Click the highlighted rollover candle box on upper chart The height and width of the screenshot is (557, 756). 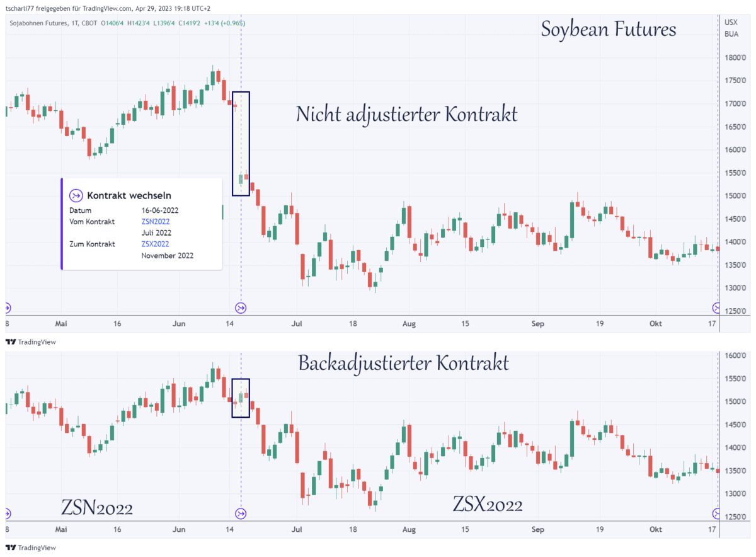[x=241, y=142]
